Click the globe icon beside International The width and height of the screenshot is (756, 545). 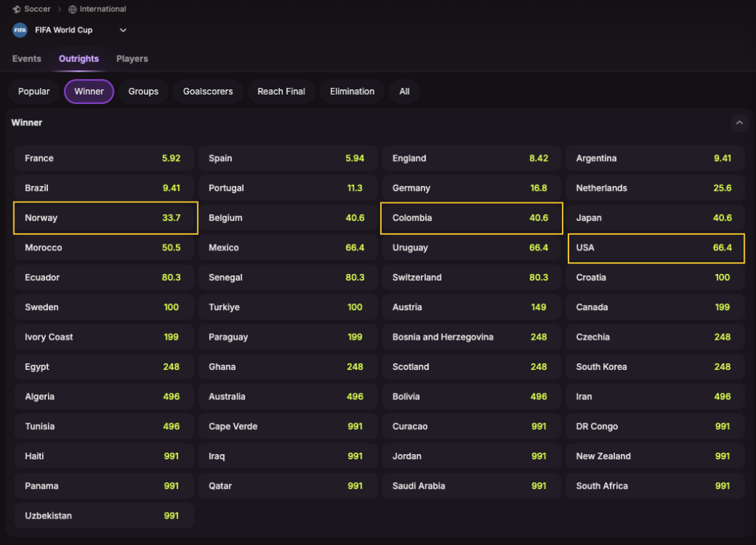(x=72, y=10)
